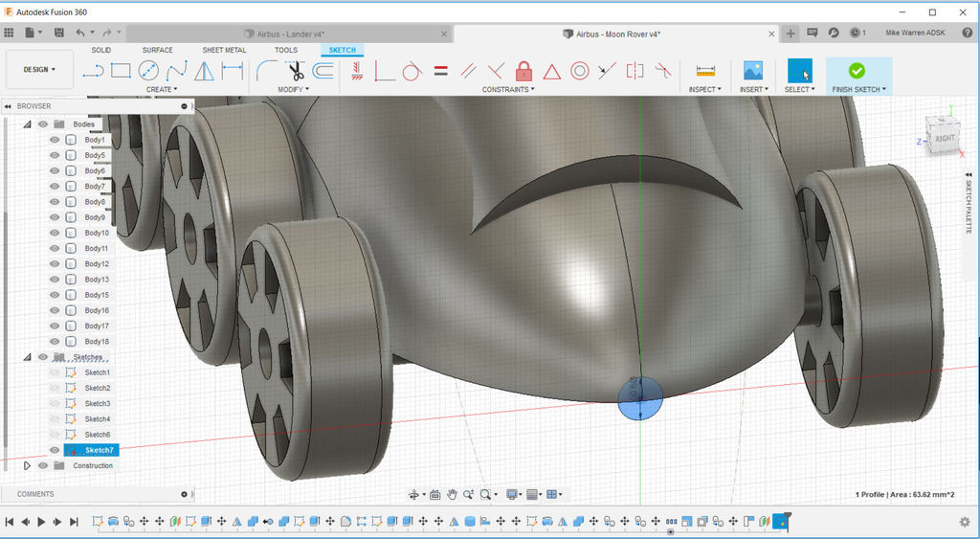The image size is (980, 539).
Task: Toggle visibility of Construction folder
Action: point(42,466)
